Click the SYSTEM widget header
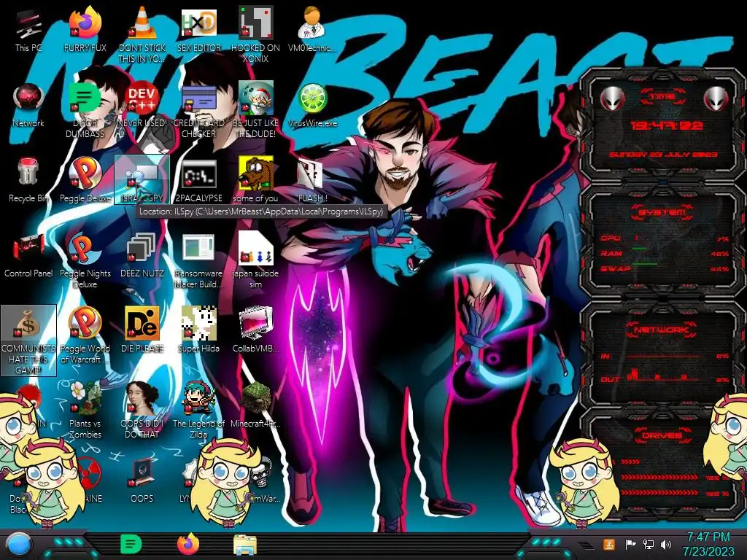The image size is (747, 560). pyautogui.click(x=662, y=212)
